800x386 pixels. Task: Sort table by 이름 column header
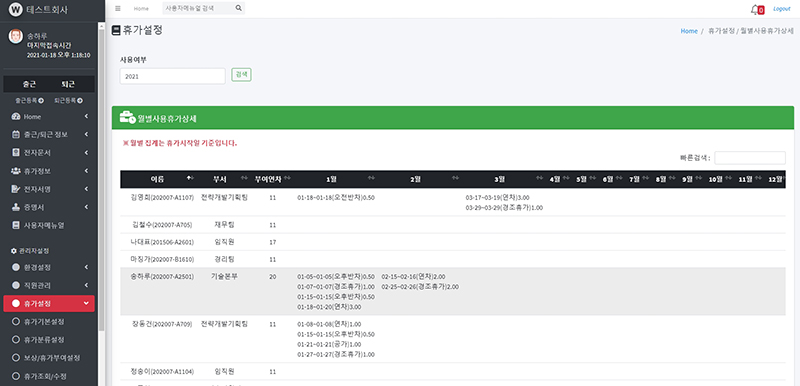coord(159,179)
